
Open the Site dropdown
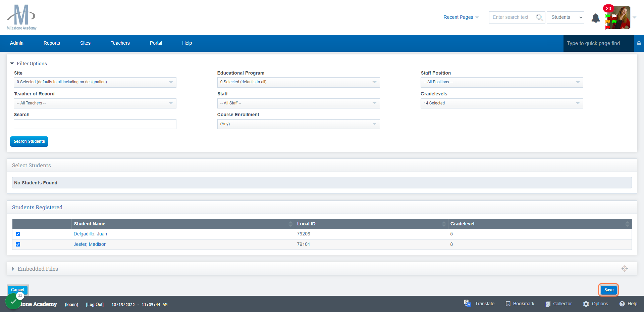pos(95,82)
